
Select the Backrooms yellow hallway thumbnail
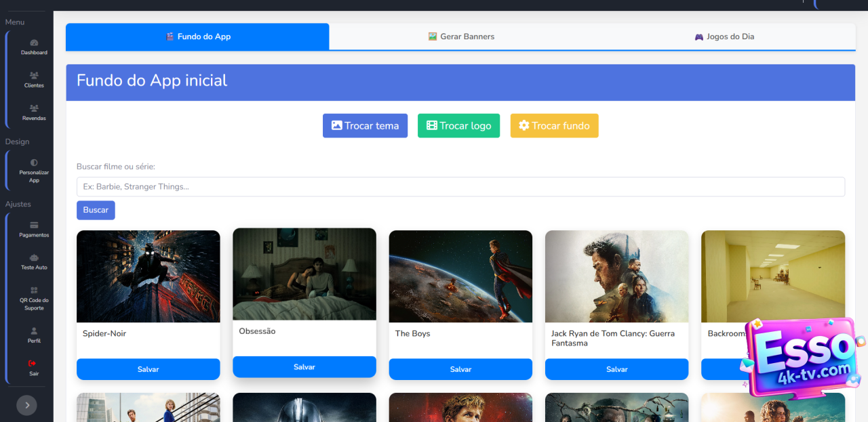click(773, 276)
